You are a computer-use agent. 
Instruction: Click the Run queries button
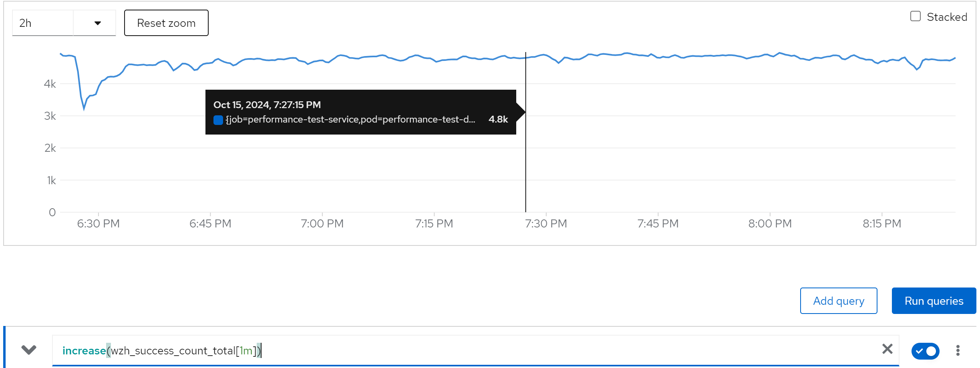point(934,301)
